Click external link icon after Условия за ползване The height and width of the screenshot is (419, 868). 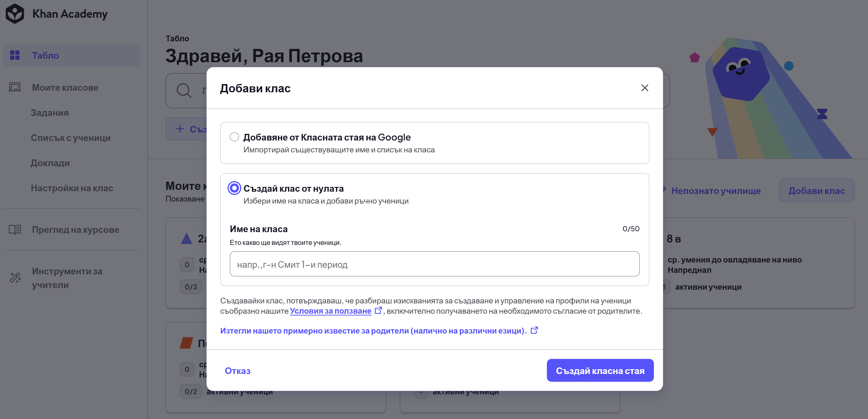[x=378, y=310]
